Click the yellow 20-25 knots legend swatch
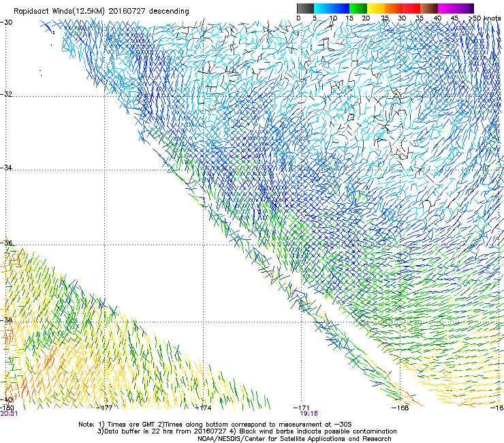504x443 pixels. [x=376, y=8]
